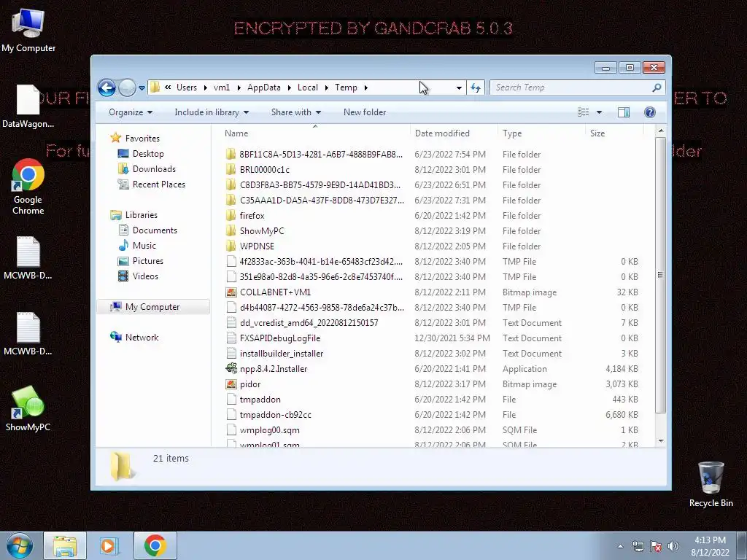Image resolution: width=747 pixels, height=560 pixels.
Task: Open the Share with menu
Action: [x=296, y=112]
